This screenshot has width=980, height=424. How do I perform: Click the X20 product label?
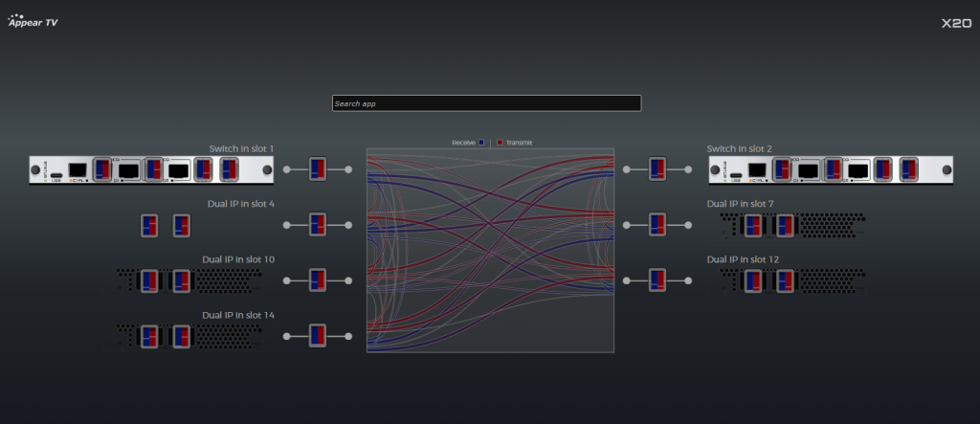(x=956, y=24)
